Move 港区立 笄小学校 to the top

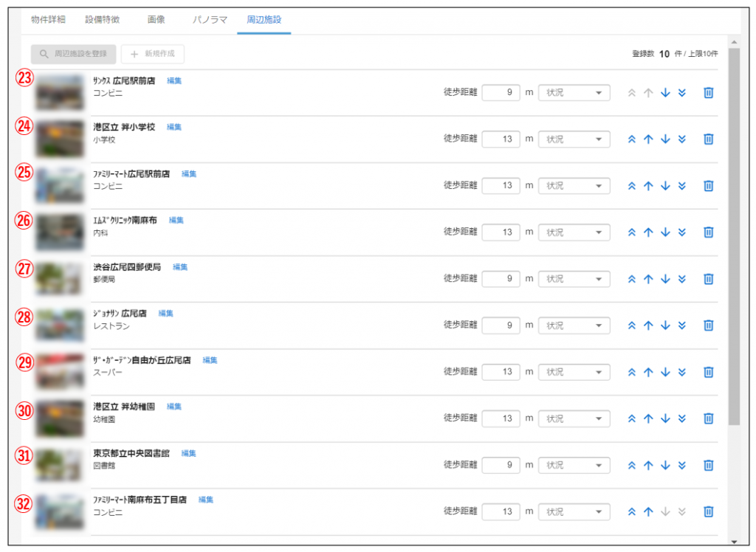[632, 139]
